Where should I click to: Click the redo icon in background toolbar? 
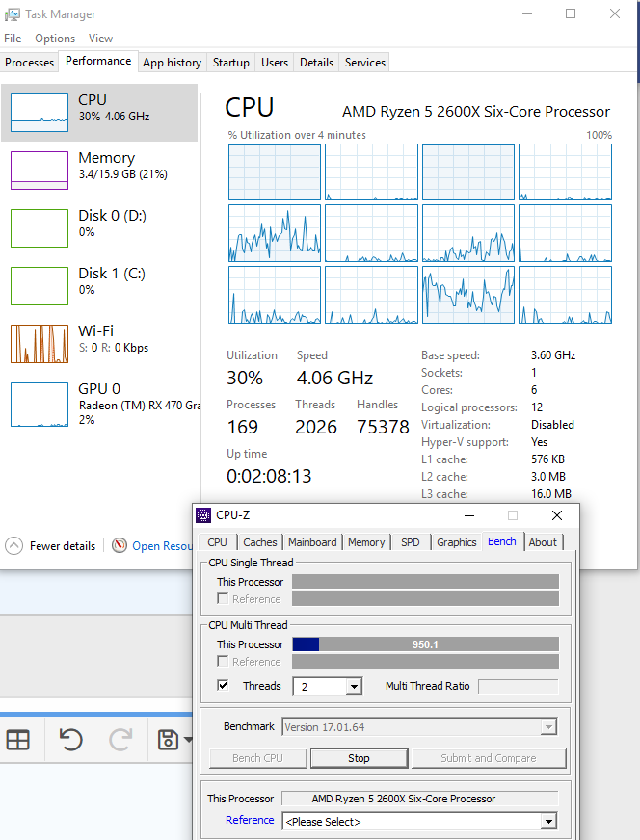pyautogui.click(x=120, y=741)
